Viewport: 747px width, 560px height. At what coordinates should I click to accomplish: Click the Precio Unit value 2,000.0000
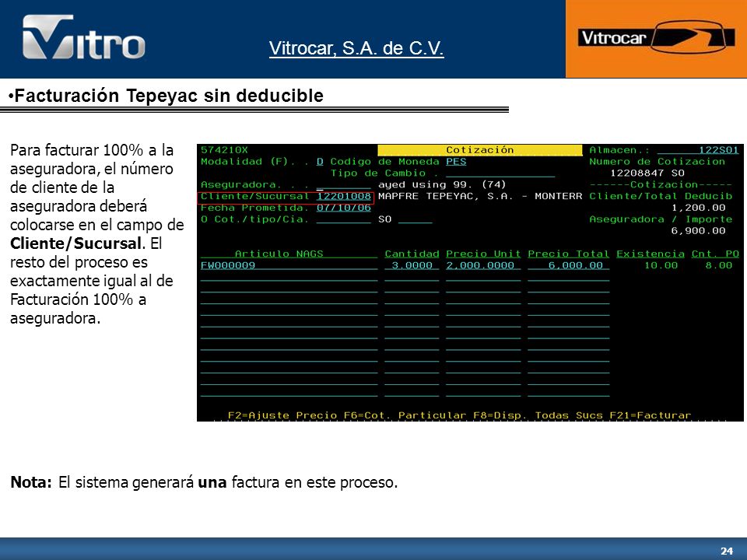click(480, 265)
